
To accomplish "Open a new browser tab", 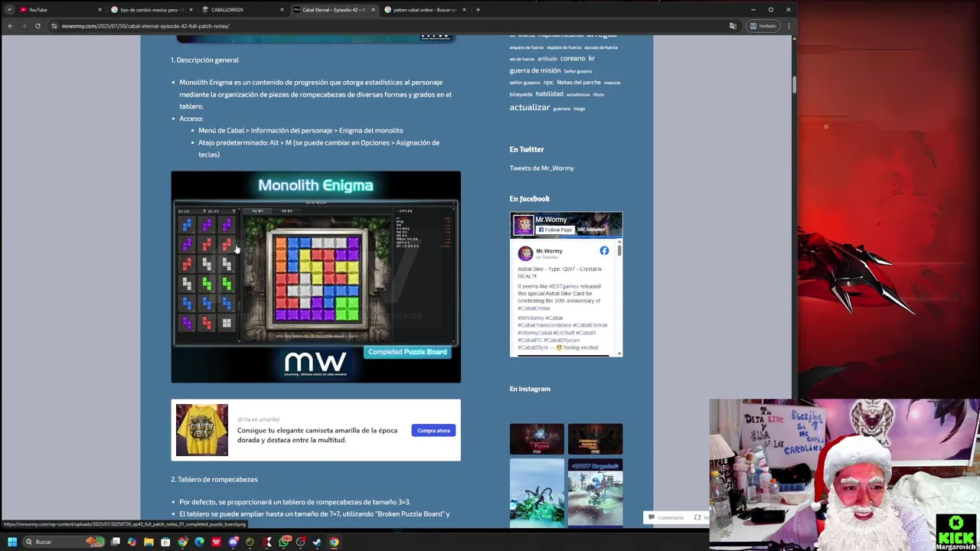I will coord(478,10).
